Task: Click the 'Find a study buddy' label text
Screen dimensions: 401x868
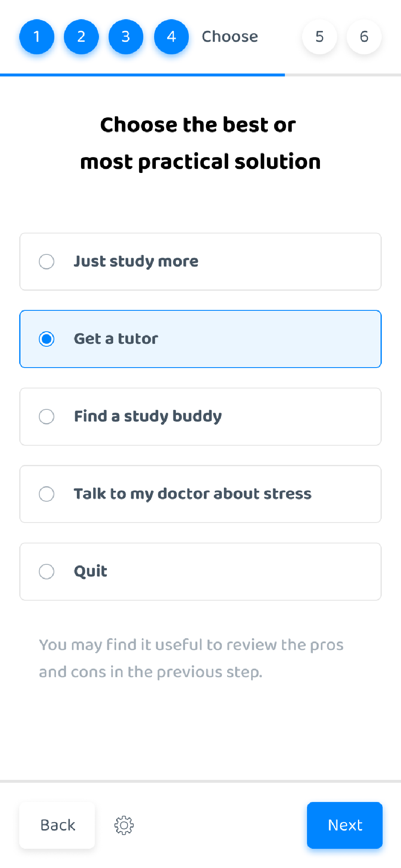Action: coord(148,416)
